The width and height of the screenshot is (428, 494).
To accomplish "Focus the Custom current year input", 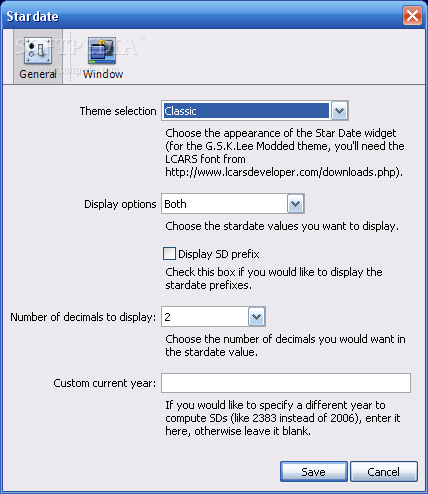I will click(x=286, y=383).
